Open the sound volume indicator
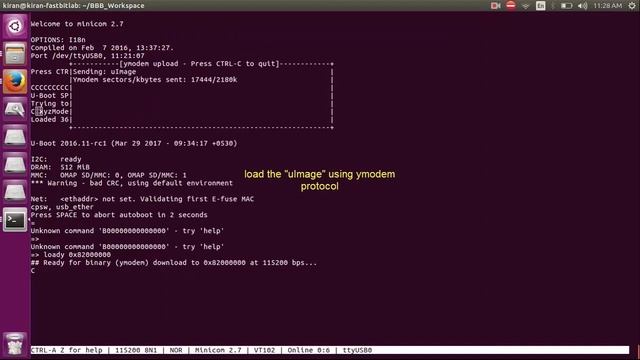Viewport: 640px width, 360px height. (x=582, y=6)
